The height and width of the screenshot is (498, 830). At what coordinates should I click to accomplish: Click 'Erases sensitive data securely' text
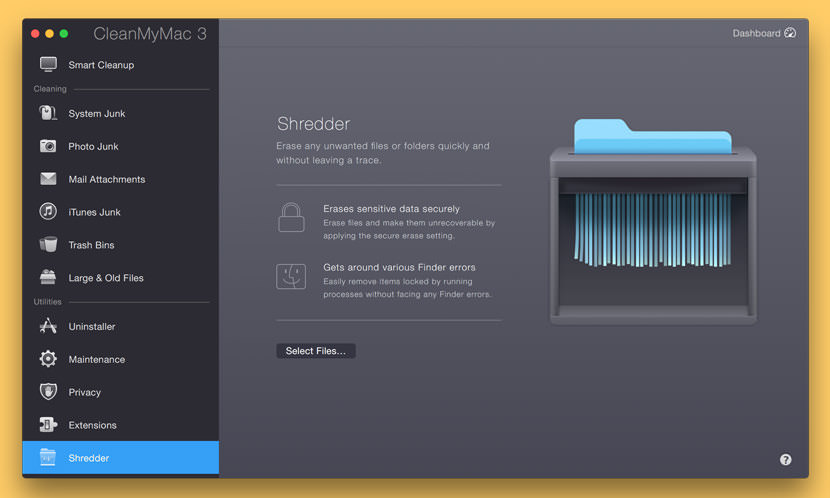tap(391, 209)
